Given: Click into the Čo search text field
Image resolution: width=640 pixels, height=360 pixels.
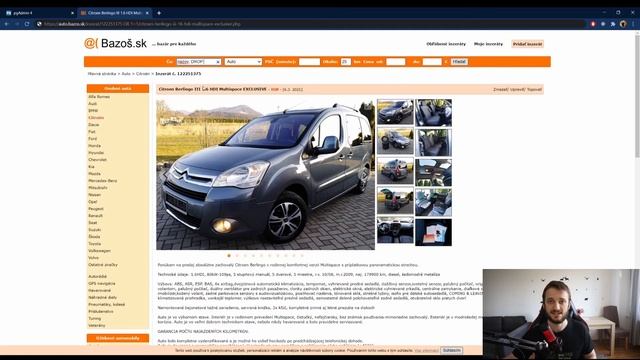Looking at the screenshot, I should (x=198, y=62).
